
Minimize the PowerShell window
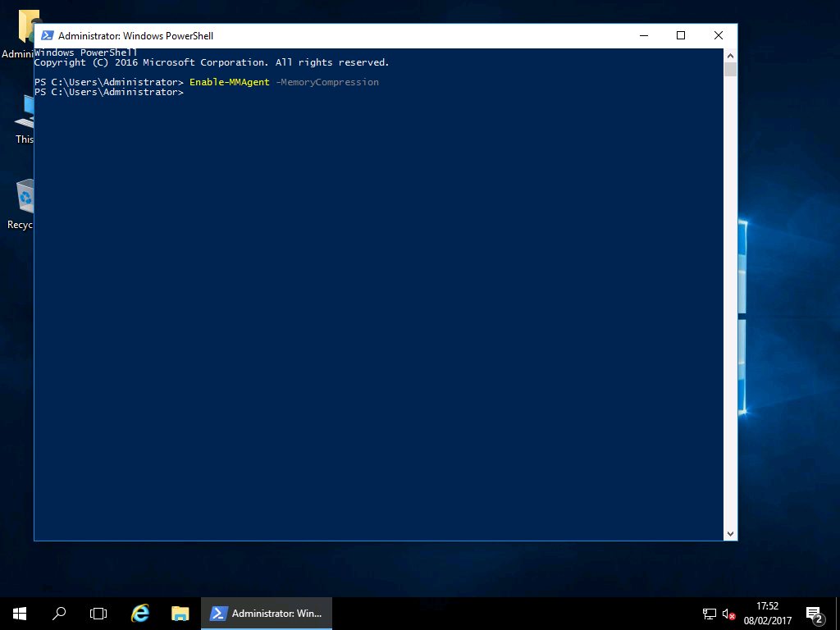click(644, 35)
